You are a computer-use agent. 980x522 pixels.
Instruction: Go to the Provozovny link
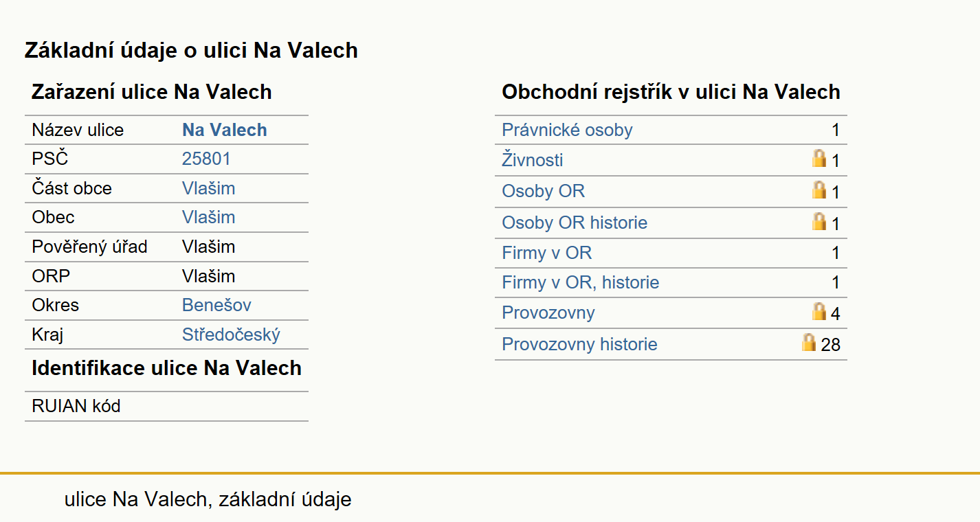pyautogui.click(x=548, y=313)
